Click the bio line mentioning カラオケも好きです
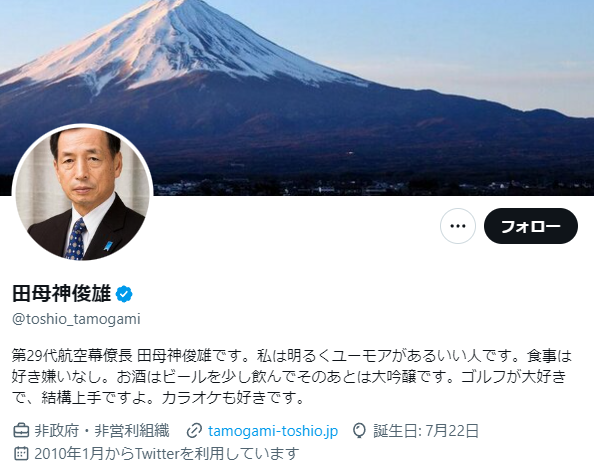The width and height of the screenshot is (594, 469). 158,397
